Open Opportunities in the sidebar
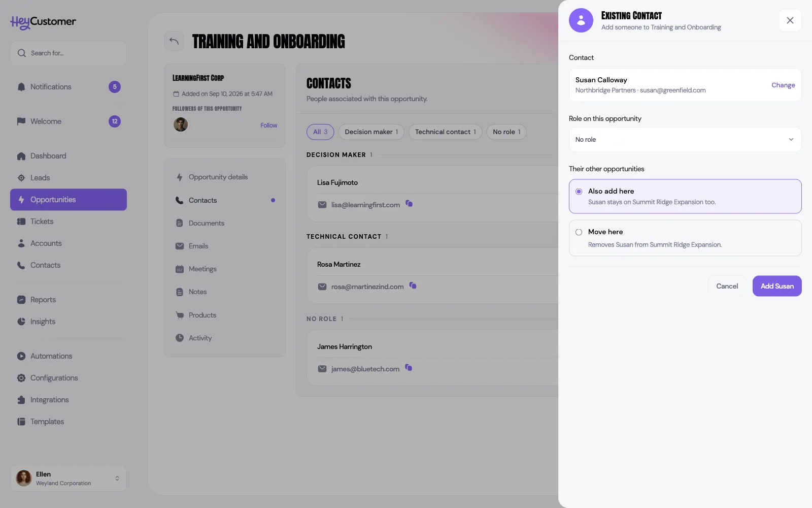The width and height of the screenshot is (812, 508). pyautogui.click(x=69, y=200)
